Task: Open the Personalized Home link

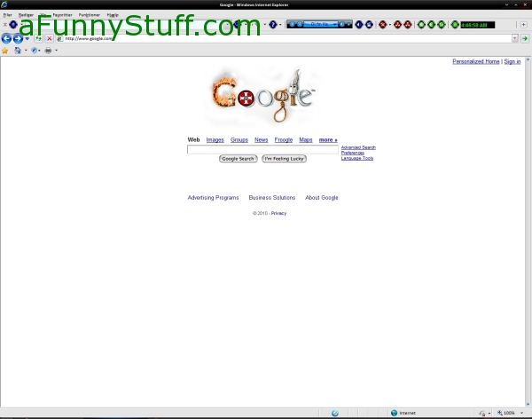Action: (x=476, y=61)
